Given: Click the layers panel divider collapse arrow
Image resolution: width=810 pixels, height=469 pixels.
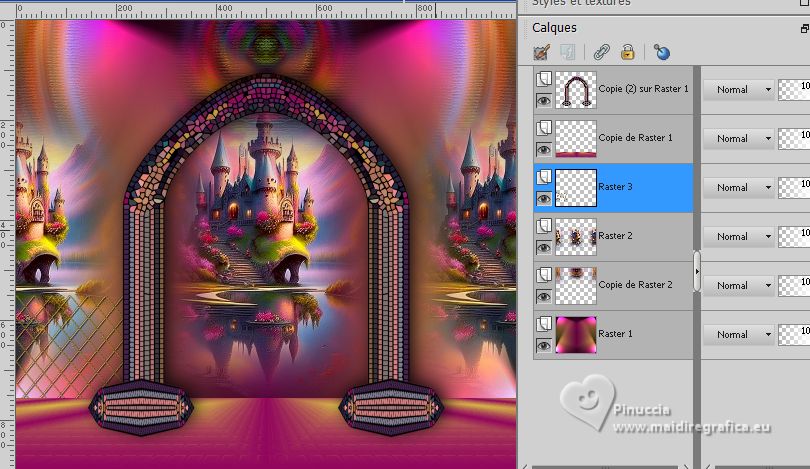Looking at the screenshot, I should click(x=697, y=271).
